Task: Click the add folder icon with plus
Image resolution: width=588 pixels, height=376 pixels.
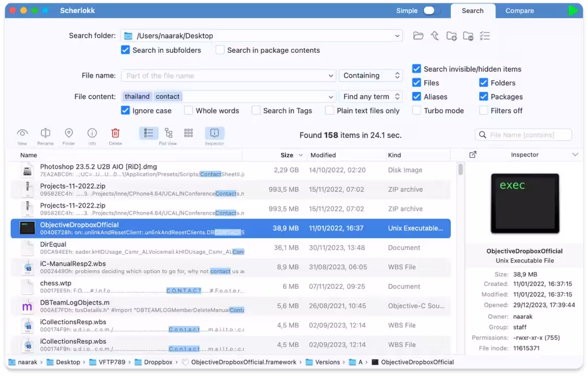Action: tap(451, 36)
